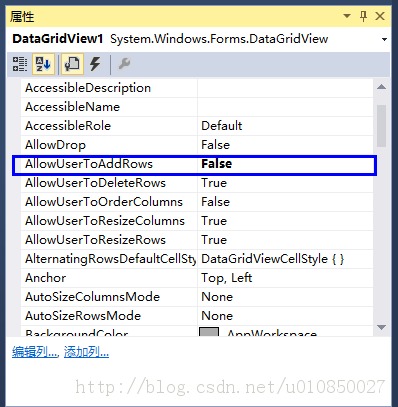Click the wrench Property Pages icon
Viewport: 398px width, 407px height.
124,63
